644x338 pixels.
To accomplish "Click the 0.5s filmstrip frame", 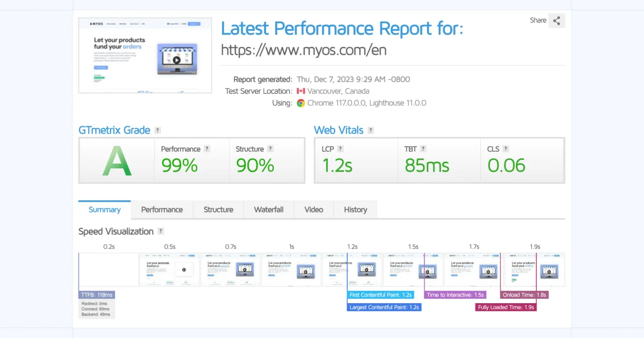I will coord(170,270).
